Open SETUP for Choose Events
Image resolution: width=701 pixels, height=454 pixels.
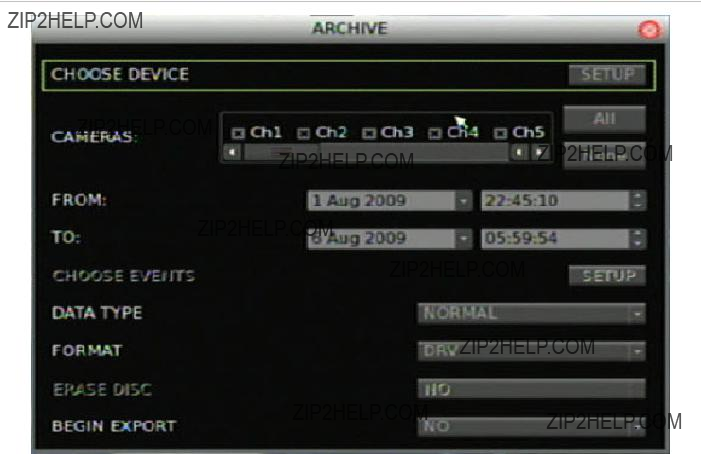(607, 276)
